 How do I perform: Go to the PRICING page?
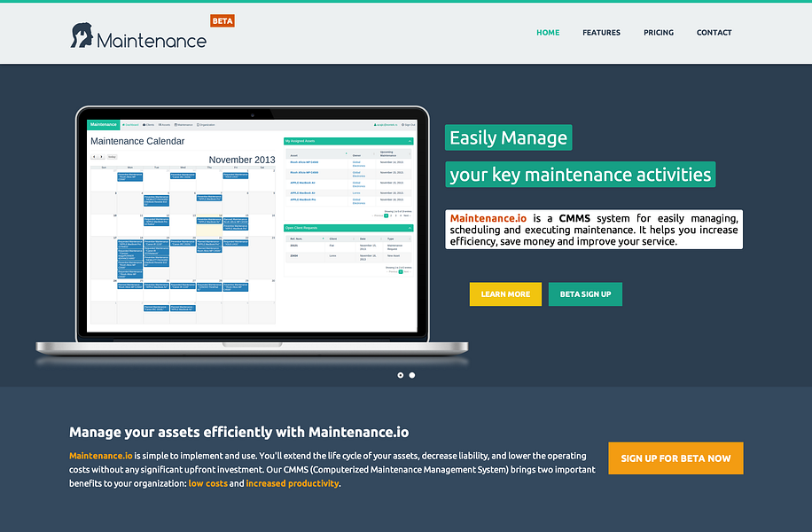[x=659, y=33]
